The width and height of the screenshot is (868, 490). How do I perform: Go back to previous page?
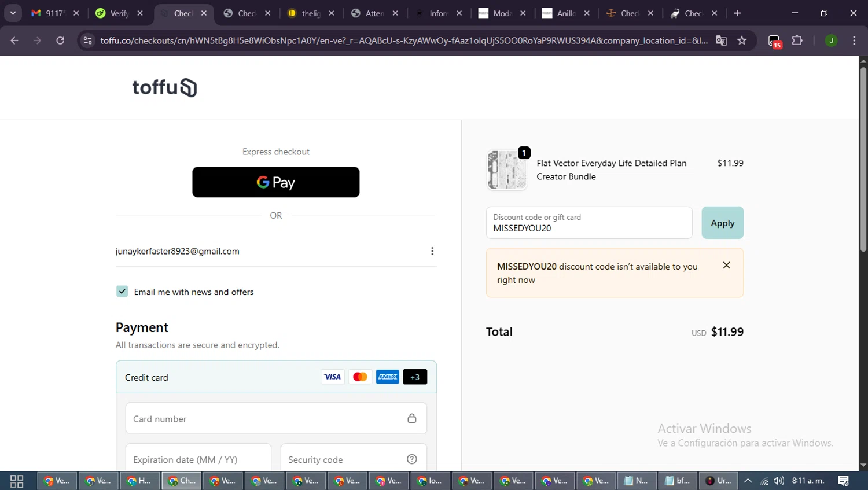pyautogui.click(x=14, y=40)
